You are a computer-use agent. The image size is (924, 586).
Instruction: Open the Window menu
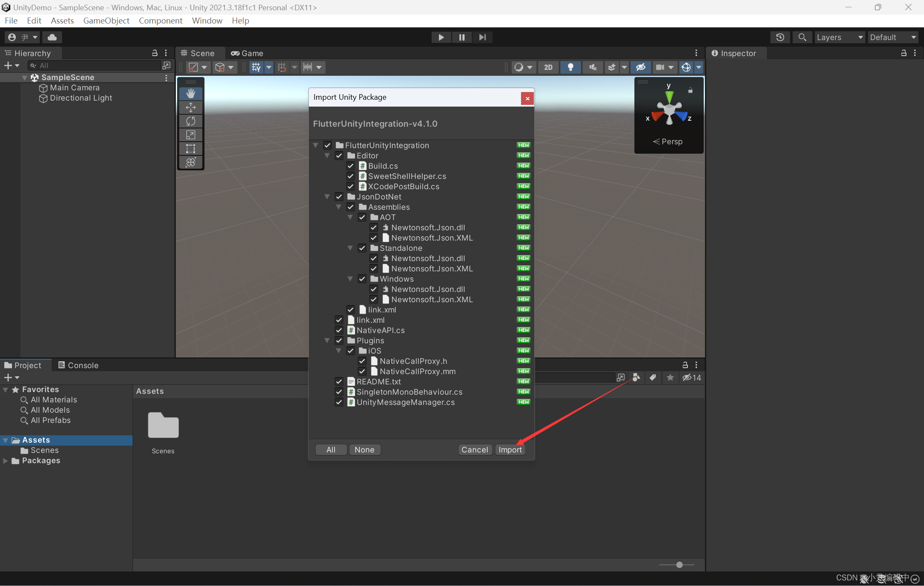(207, 21)
